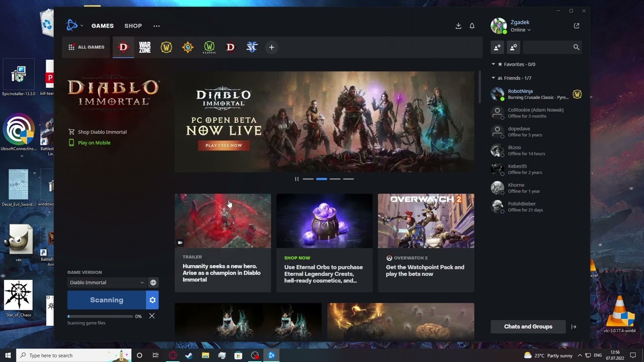Open the Diablo Immortal trailer card
644x362 pixels.
point(223,243)
